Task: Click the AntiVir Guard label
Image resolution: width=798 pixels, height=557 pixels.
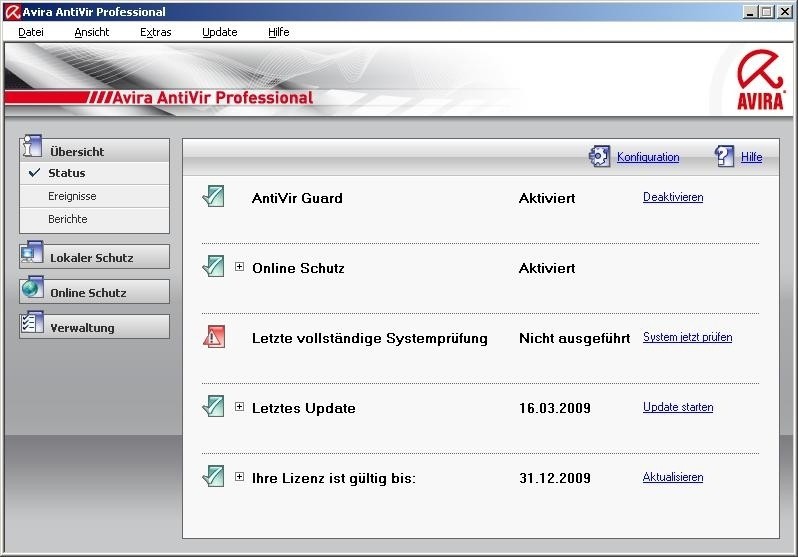Action: (297, 198)
